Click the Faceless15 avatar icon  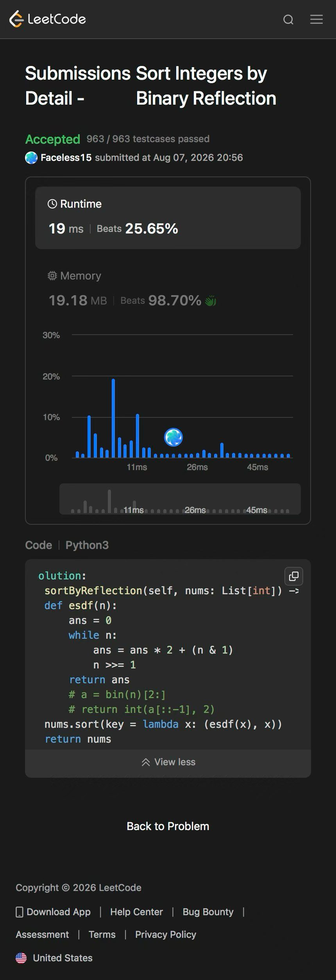[31, 158]
